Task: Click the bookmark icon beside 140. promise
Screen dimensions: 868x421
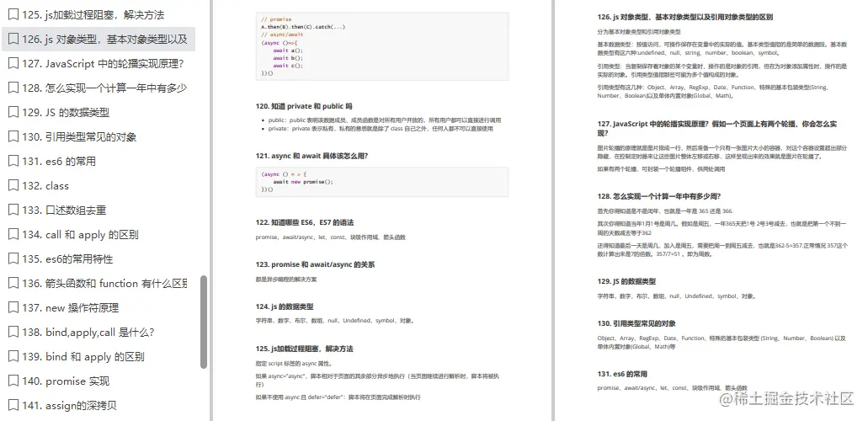Action: [x=13, y=381]
